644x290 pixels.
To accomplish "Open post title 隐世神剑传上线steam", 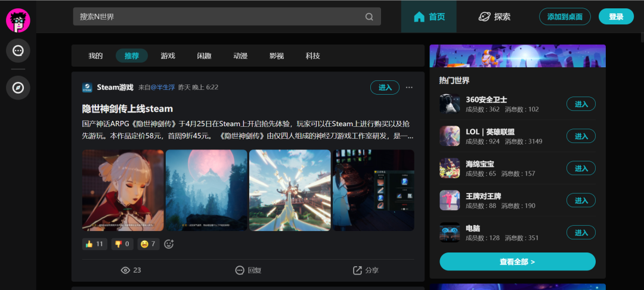I will (128, 109).
